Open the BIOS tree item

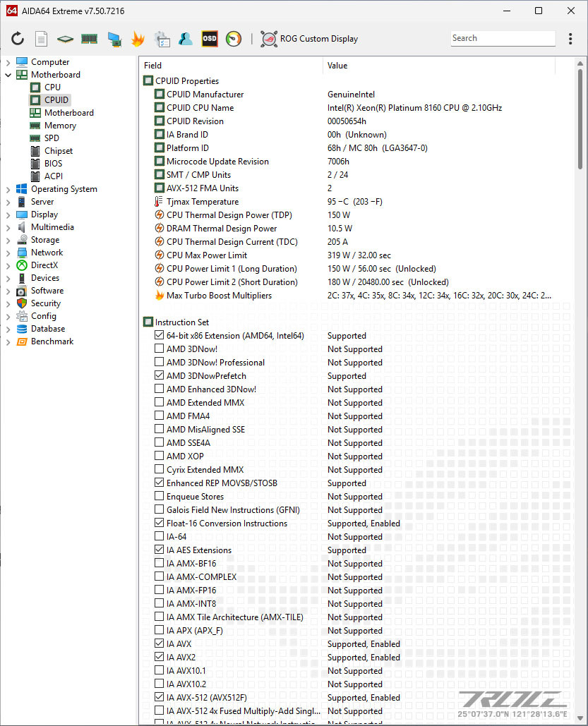click(53, 164)
